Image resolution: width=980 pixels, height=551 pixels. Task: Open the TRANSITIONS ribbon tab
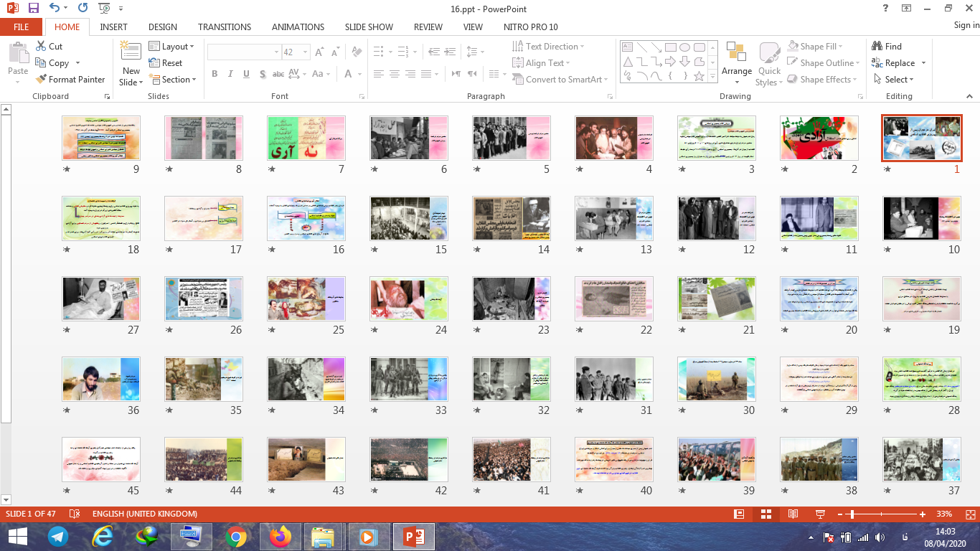(225, 27)
